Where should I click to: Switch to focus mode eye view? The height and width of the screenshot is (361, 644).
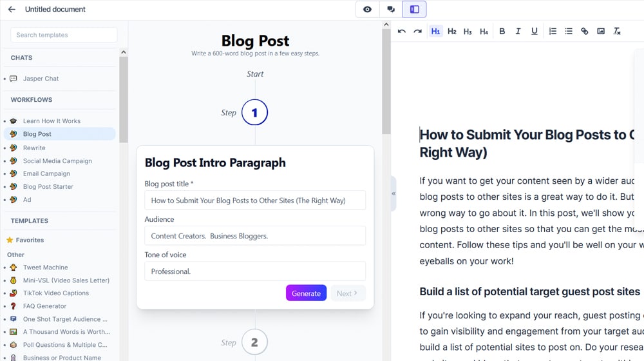click(x=367, y=10)
